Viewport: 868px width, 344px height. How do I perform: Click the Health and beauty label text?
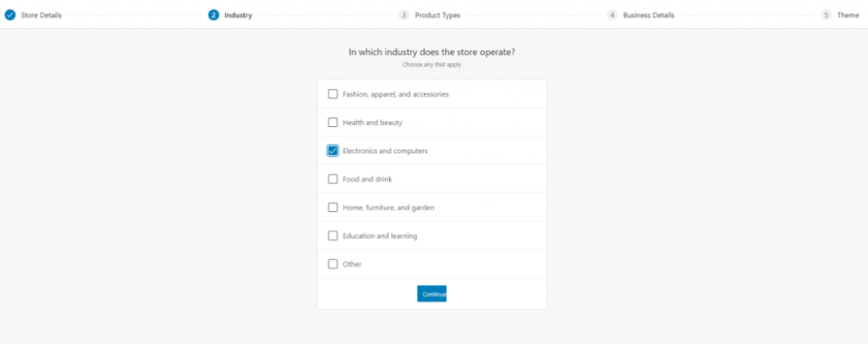pyautogui.click(x=373, y=122)
